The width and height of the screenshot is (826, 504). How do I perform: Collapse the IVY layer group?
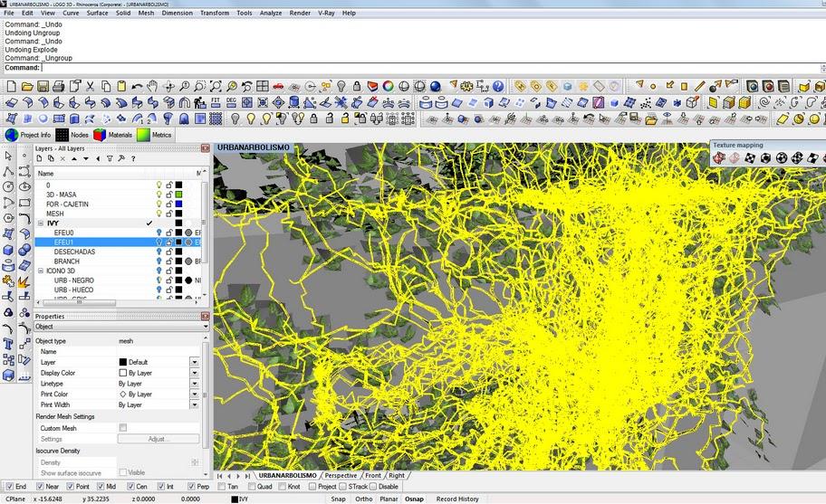41,223
